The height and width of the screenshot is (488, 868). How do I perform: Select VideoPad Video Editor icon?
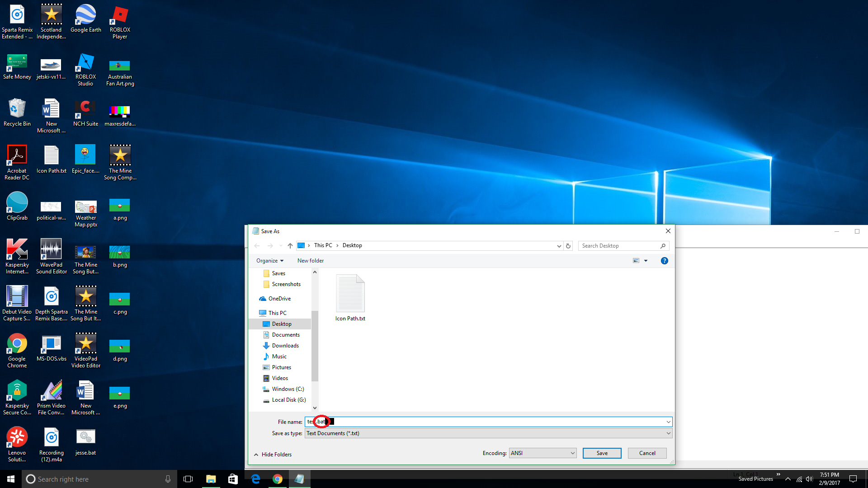[x=85, y=350]
